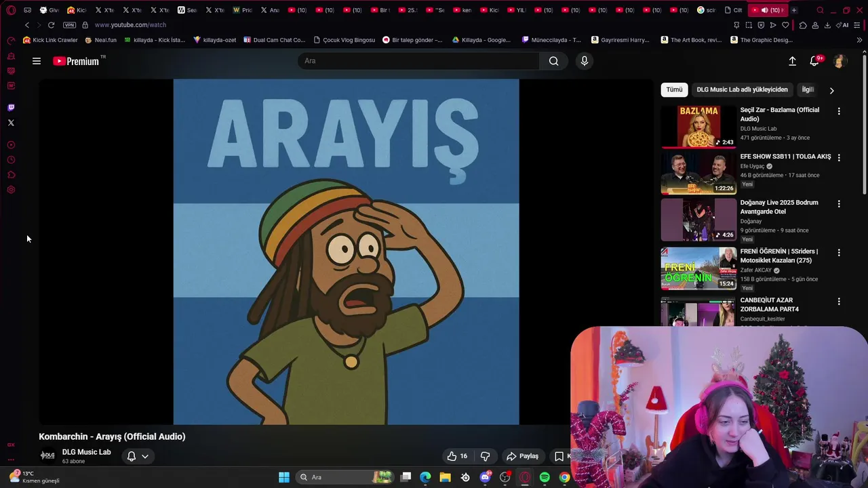Open options for CANBEQİUT AZAR video
The image size is (868, 488).
[x=839, y=301]
